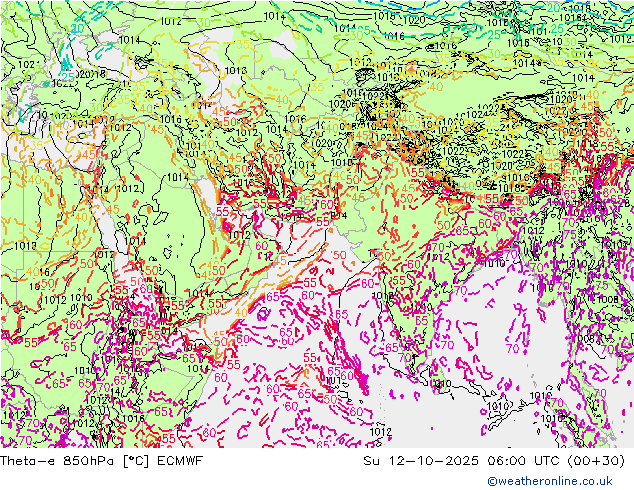Click the weatheronline.co.uk copyright link
634x490 pixels.
pyautogui.click(x=550, y=481)
